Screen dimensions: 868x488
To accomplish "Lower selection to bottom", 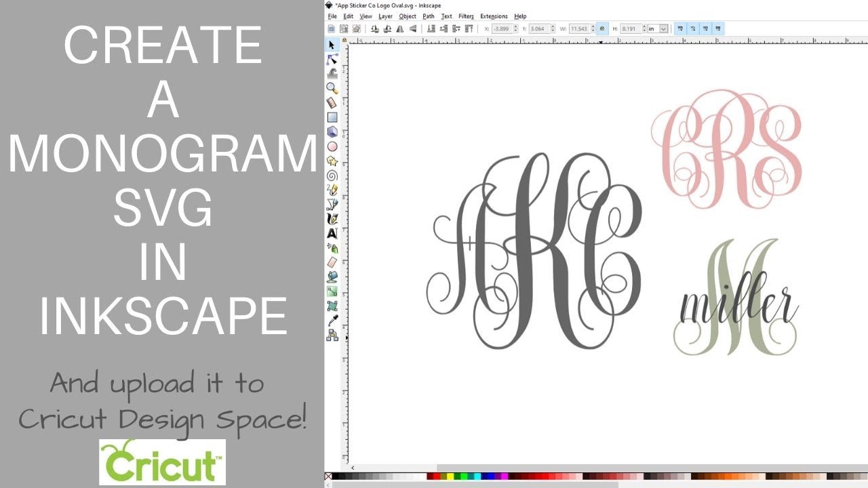I will coord(431,28).
